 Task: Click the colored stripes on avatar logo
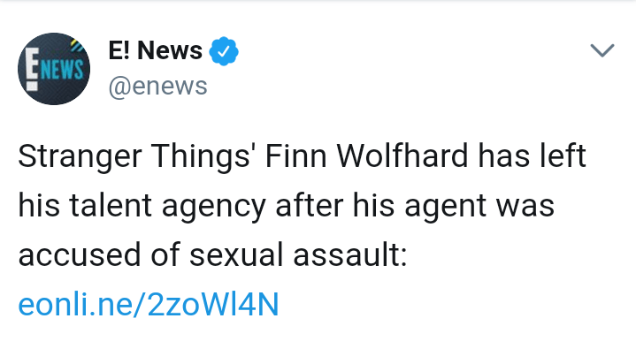[77, 46]
